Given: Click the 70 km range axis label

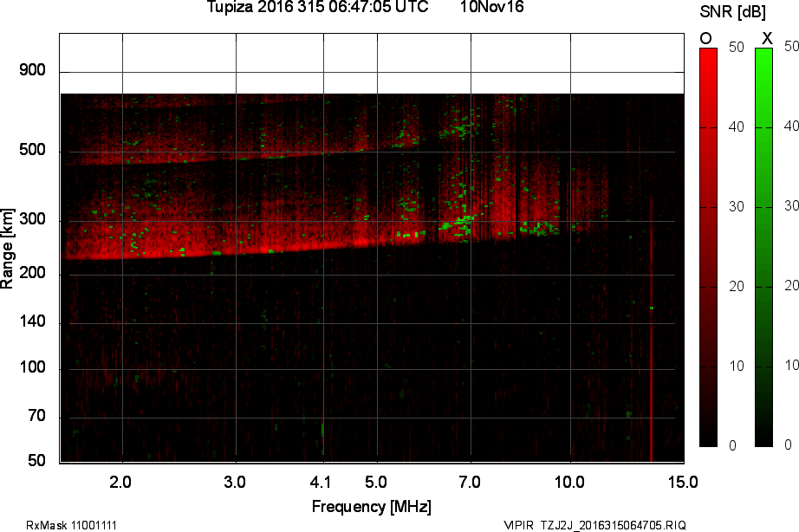Looking at the screenshot, I should point(36,416).
